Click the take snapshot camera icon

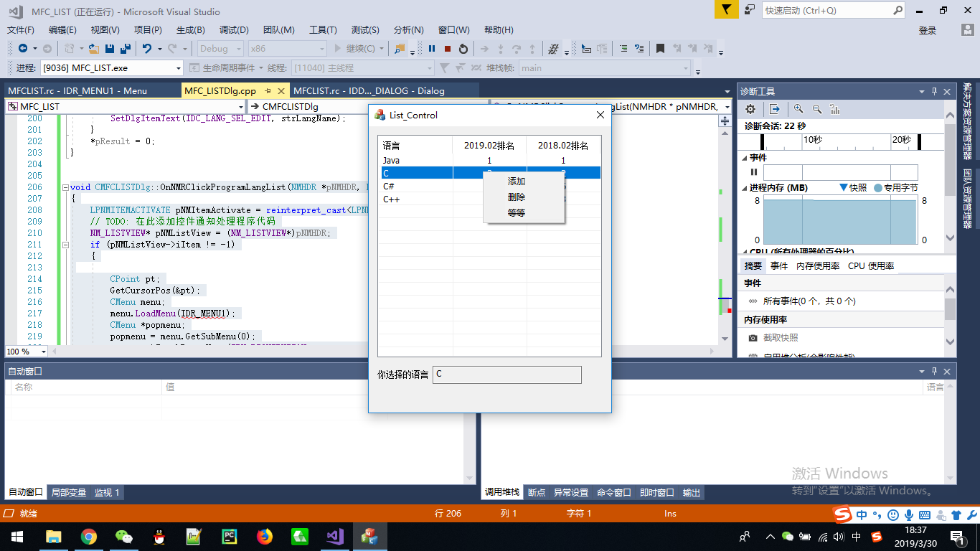coord(753,337)
